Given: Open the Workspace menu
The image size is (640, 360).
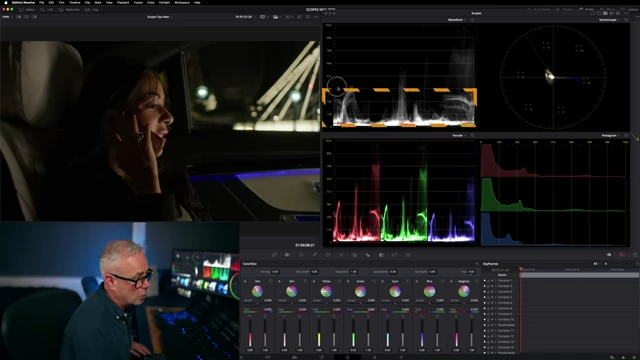Looking at the screenshot, I should tap(182, 2).
